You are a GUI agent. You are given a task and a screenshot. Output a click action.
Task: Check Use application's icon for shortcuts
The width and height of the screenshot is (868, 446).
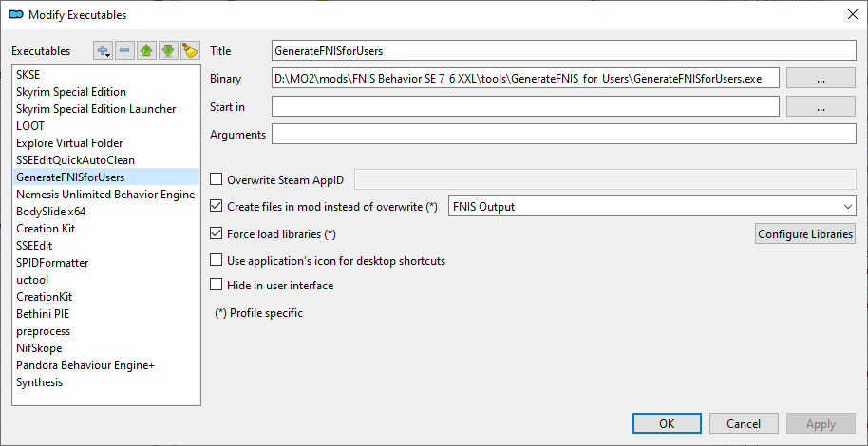[x=216, y=260]
